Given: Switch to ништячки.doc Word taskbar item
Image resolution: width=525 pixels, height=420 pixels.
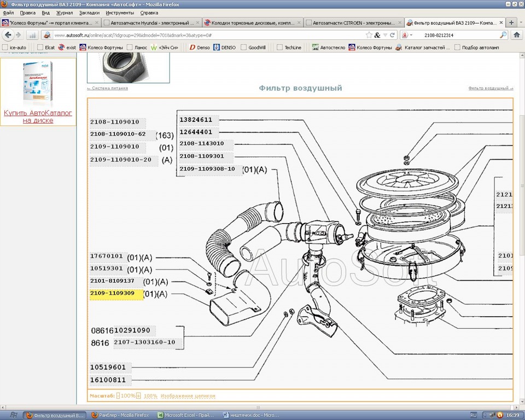Looking at the screenshot, I should pos(251,415).
